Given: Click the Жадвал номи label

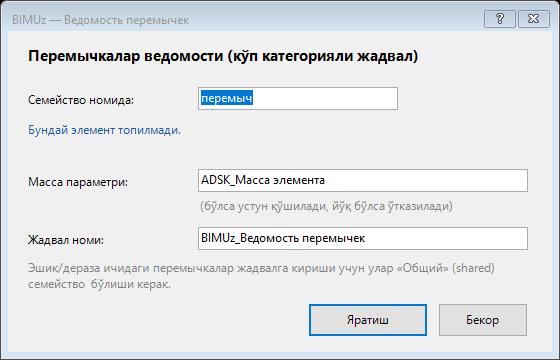Looking at the screenshot, I should 66,240.
